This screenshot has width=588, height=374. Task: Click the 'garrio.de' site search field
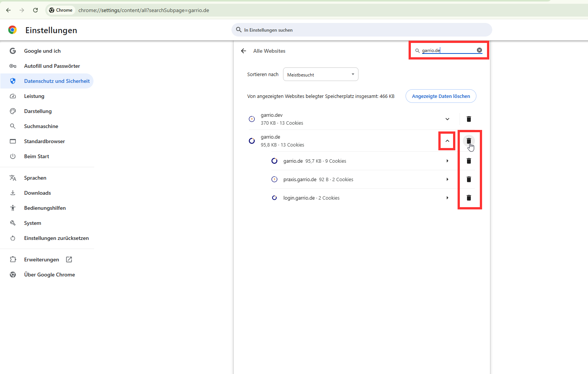(x=449, y=50)
